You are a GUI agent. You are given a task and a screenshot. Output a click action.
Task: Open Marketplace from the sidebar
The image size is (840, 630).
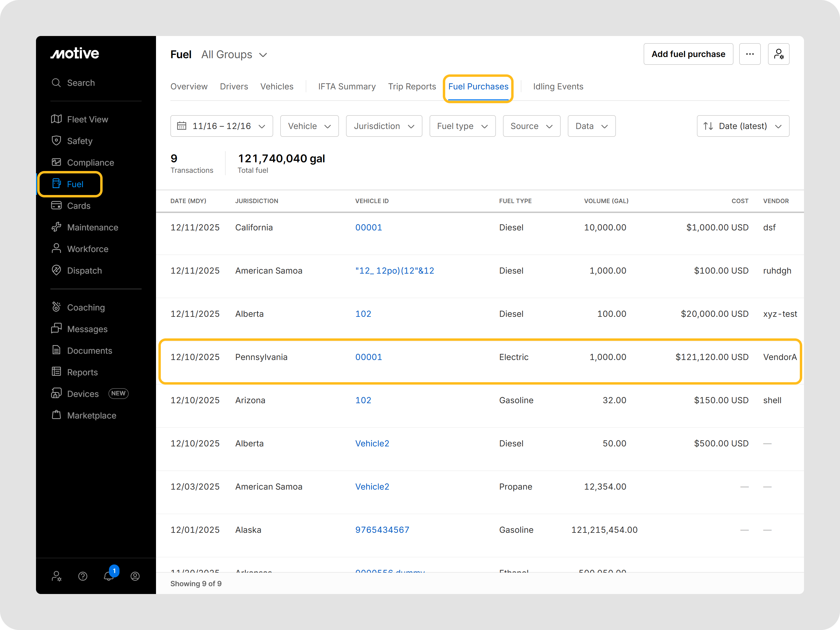click(91, 415)
